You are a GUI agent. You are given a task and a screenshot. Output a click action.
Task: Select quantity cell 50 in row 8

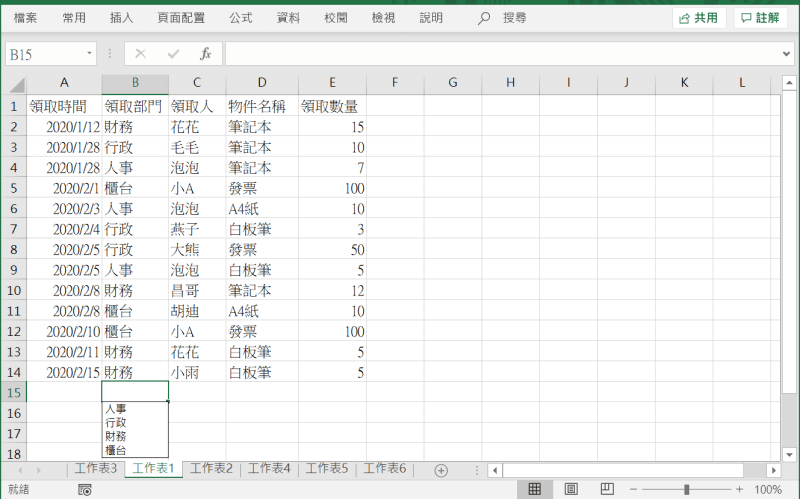(x=332, y=250)
